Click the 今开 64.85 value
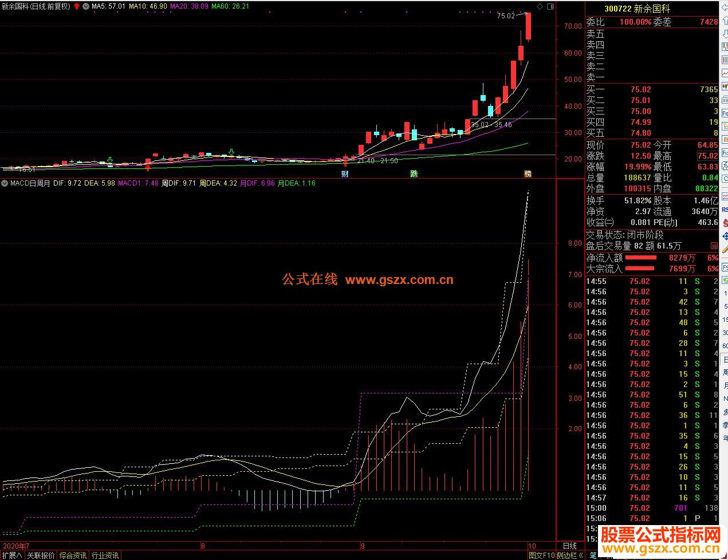728x560 pixels. pyautogui.click(x=707, y=145)
